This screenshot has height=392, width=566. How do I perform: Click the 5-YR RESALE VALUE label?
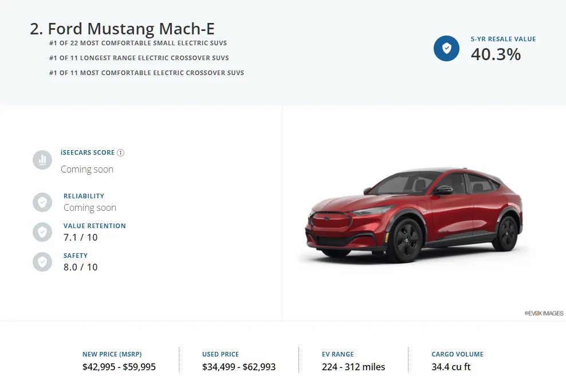[503, 39]
